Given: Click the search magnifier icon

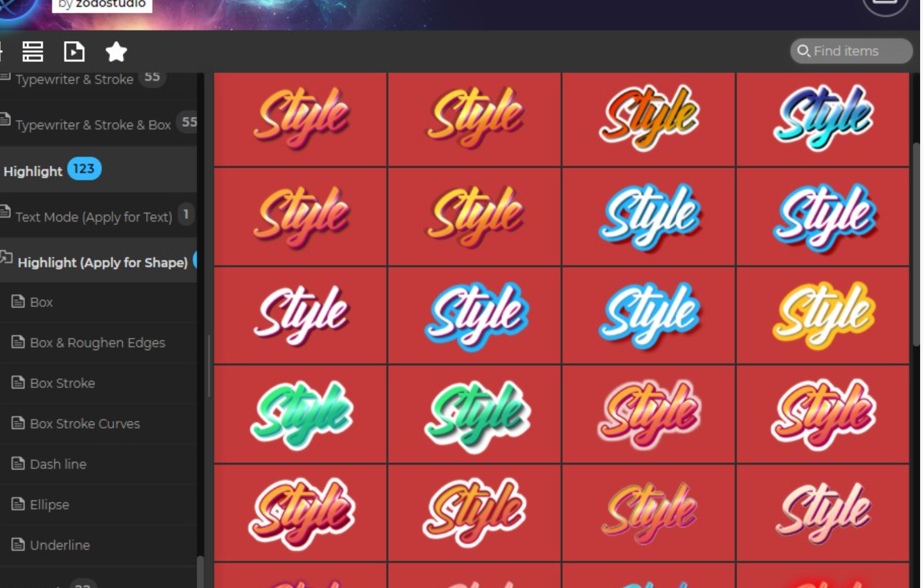Looking at the screenshot, I should coord(803,51).
